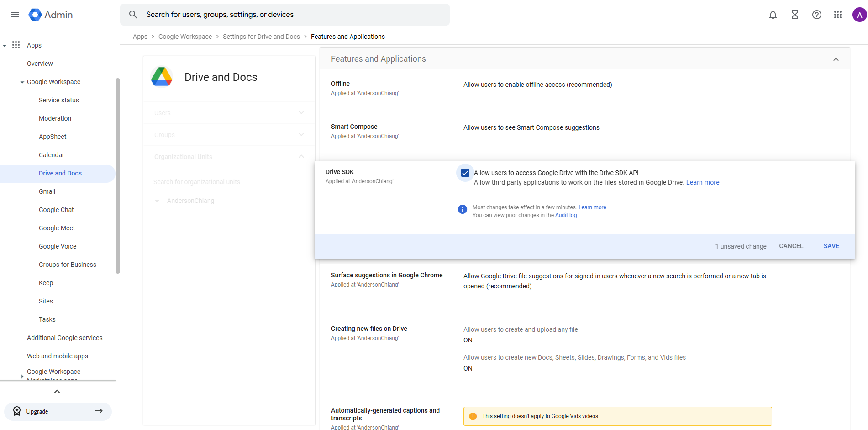This screenshot has width=868, height=430.
Task: Click the sidebar vertical scrollbar
Action: point(118,176)
